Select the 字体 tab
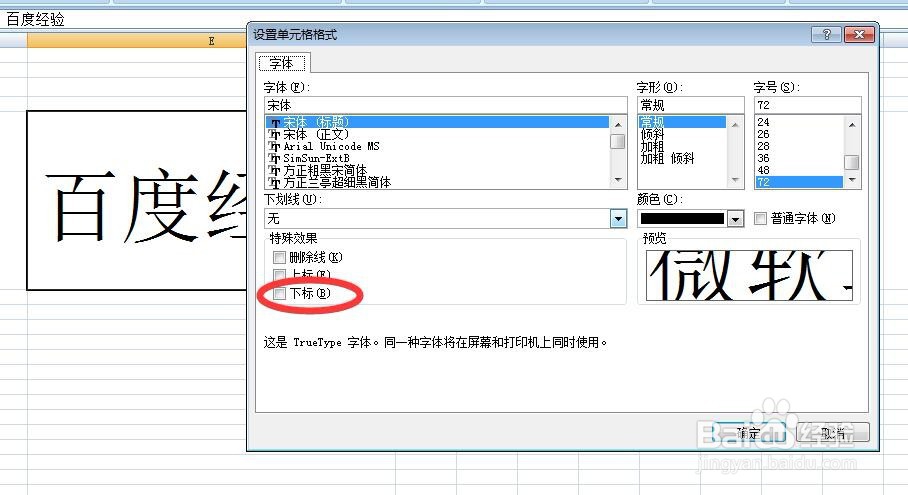Image resolution: width=908 pixels, height=495 pixels. point(282,63)
